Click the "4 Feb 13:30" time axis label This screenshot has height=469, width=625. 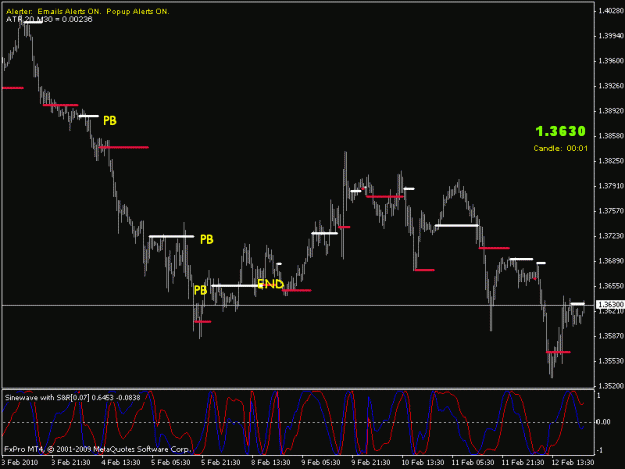point(121,463)
